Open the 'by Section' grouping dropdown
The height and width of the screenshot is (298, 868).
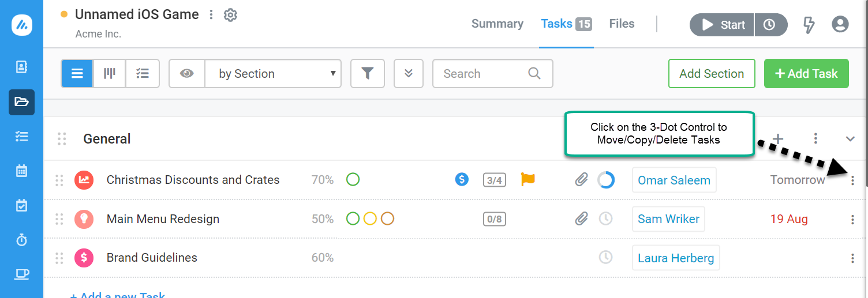coord(273,73)
